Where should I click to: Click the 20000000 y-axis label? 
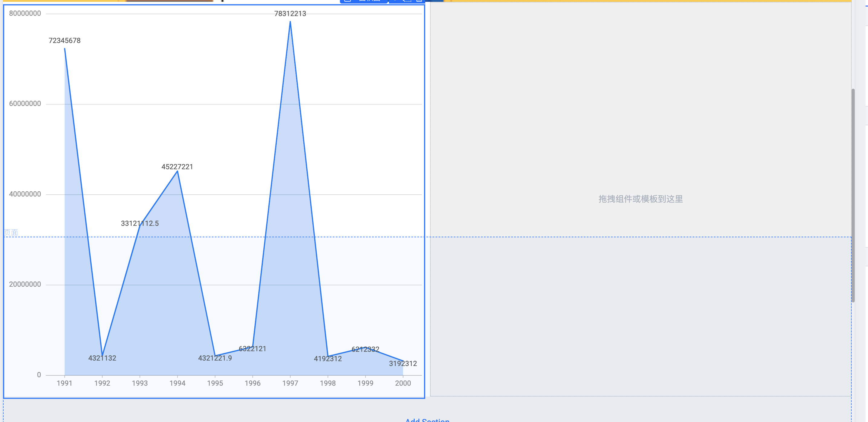(25, 284)
